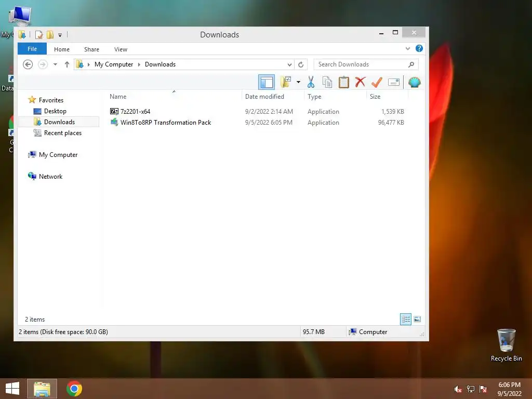Select Favorites in navigation pane
Viewport: 532px width, 399px height.
click(51, 100)
